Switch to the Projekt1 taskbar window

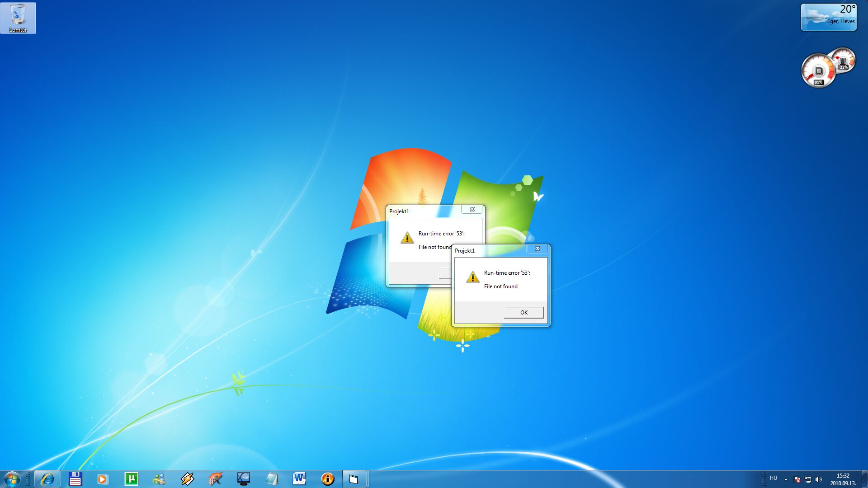[x=354, y=479]
